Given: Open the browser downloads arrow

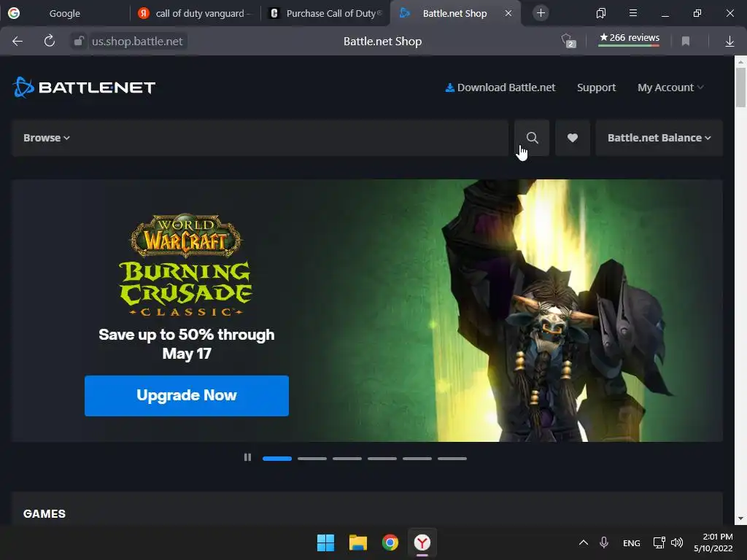Looking at the screenshot, I should coord(729,42).
